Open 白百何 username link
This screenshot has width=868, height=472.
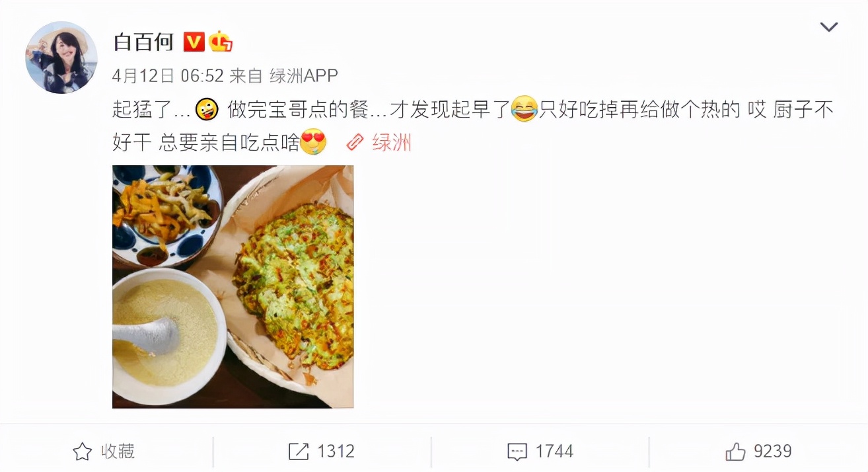(x=143, y=42)
